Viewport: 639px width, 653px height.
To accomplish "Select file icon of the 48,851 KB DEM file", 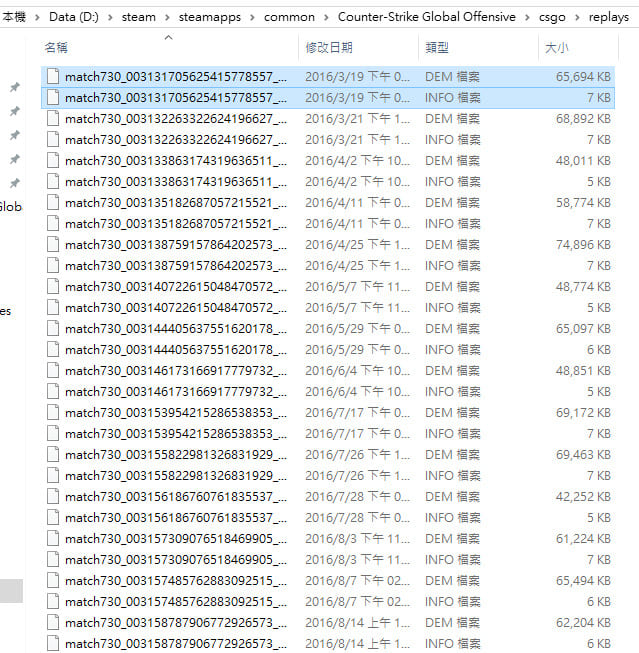I will tap(53, 371).
